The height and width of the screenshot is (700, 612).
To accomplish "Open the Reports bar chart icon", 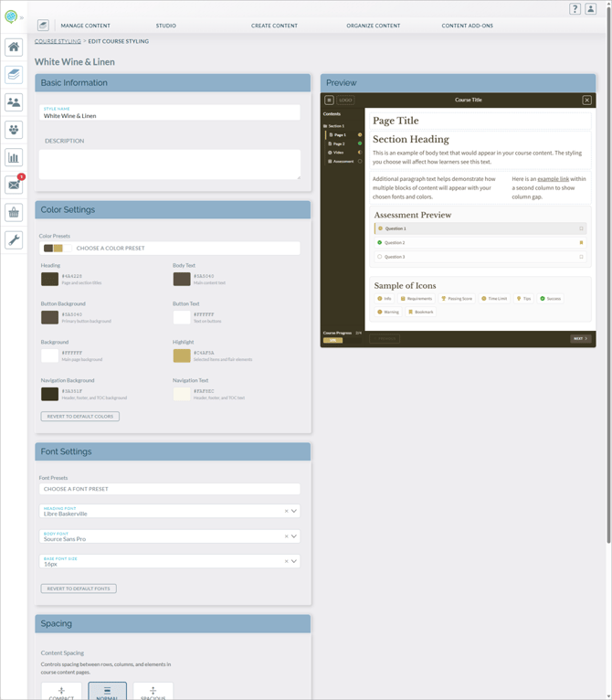I will pyautogui.click(x=14, y=157).
